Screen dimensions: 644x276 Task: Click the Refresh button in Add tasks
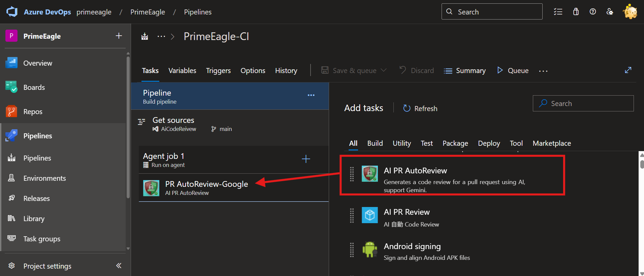(420, 108)
